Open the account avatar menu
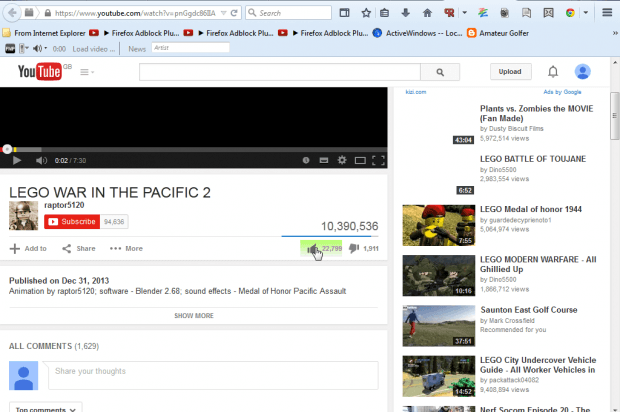The image size is (620, 412). [582, 72]
